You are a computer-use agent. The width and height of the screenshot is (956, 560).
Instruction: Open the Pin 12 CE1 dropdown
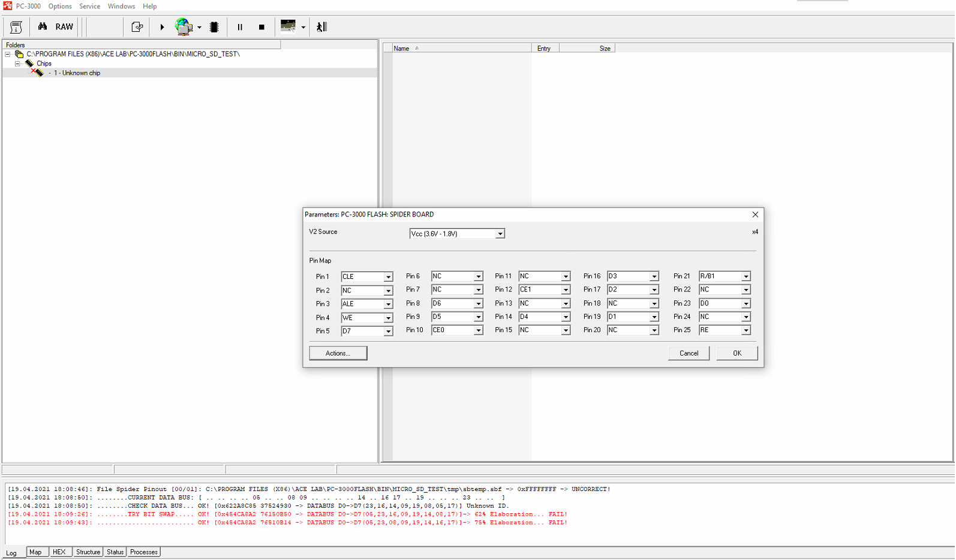(565, 290)
